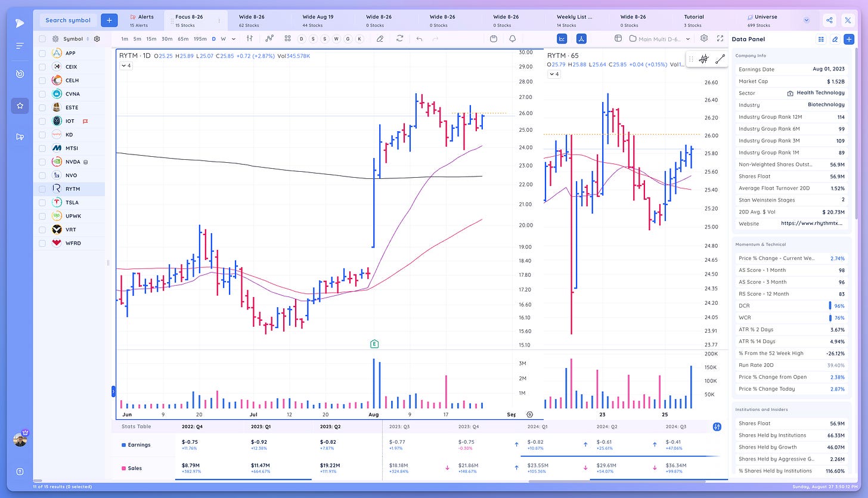Click the redo arrow icon
Image resolution: width=868 pixels, height=498 pixels.
tap(436, 38)
